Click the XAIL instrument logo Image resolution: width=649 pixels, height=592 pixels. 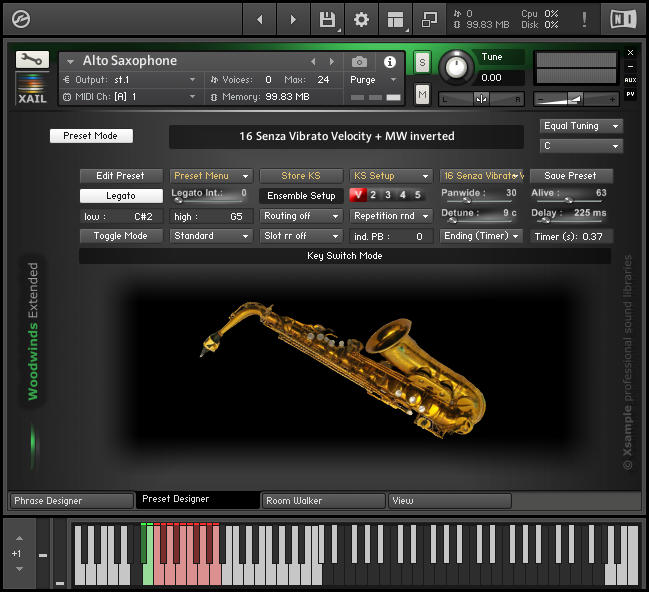click(x=32, y=88)
